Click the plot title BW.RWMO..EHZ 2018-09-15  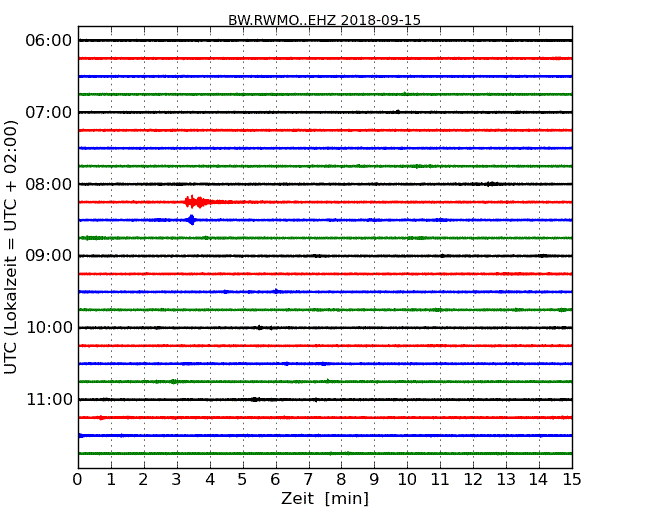[x=324, y=20]
